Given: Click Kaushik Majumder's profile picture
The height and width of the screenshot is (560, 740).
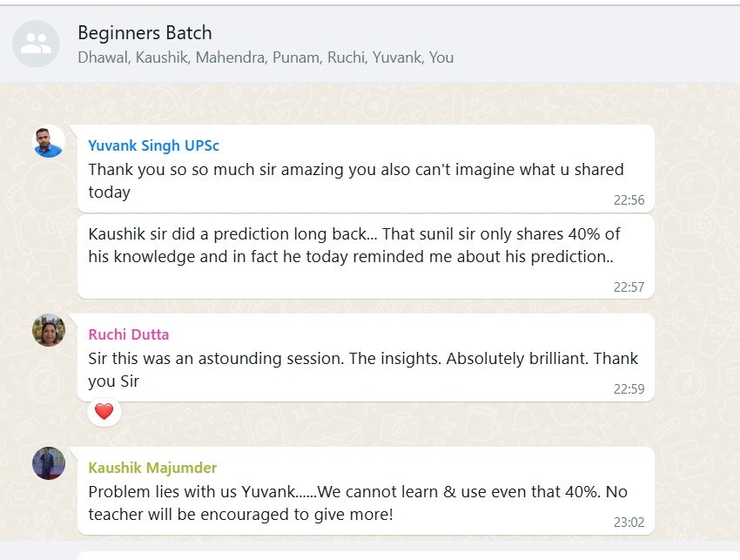Looking at the screenshot, I should (x=49, y=463).
